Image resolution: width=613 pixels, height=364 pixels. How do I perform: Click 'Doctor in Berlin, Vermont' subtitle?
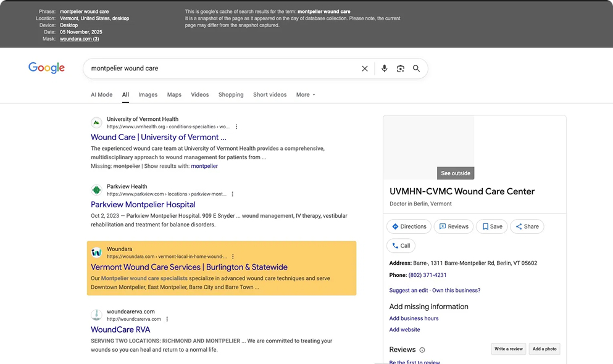pyautogui.click(x=420, y=204)
